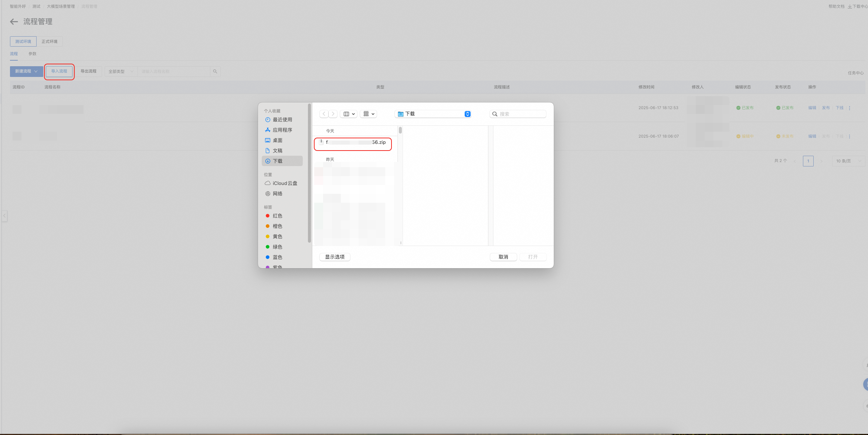Image resolution: width=868 pixels, height=435 pixels.
Task: Open the grouping options dropdown in the dialog
Action: point(369,114)
